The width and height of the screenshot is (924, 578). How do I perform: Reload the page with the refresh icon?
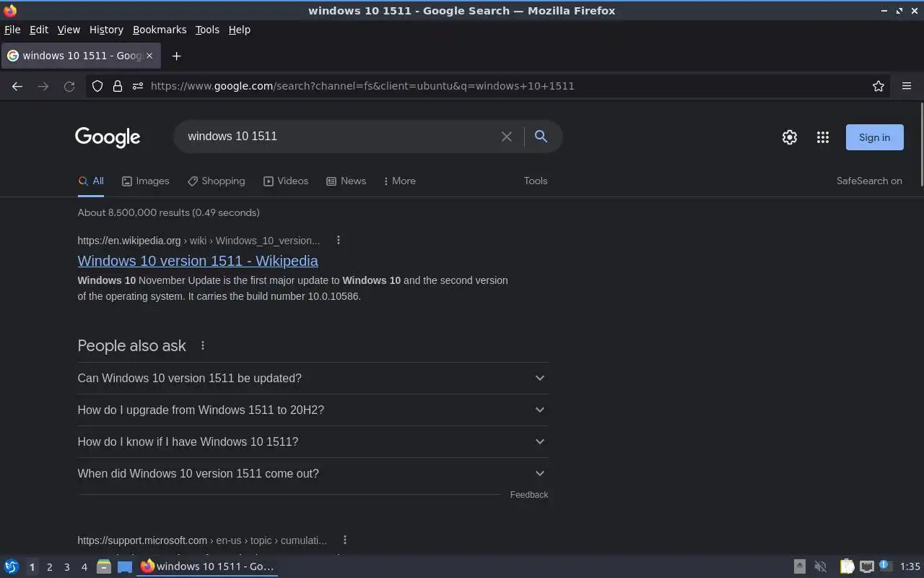point(69,86)
